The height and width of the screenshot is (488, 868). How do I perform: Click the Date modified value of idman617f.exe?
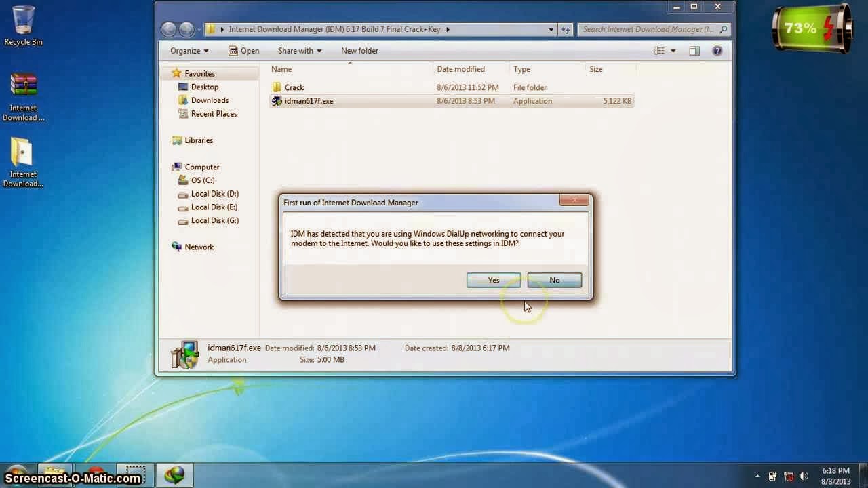pyautogui.click(x=466, y=101)
